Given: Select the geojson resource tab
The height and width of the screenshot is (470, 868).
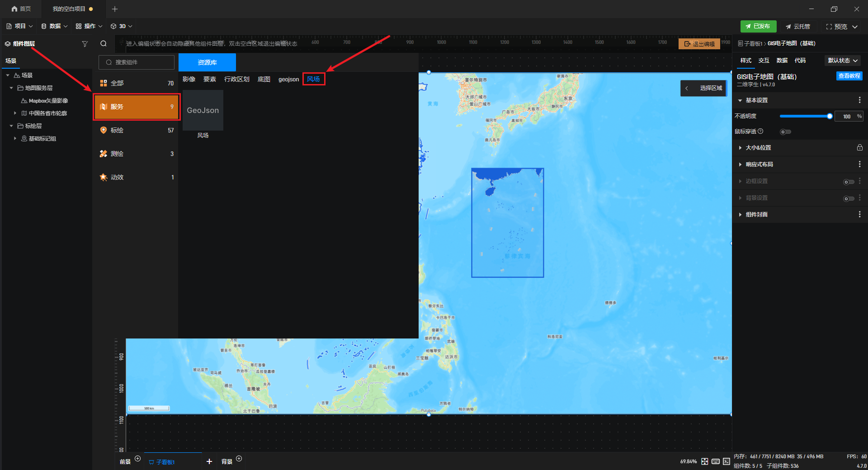Looking at the screenshot, I should 288,80.
